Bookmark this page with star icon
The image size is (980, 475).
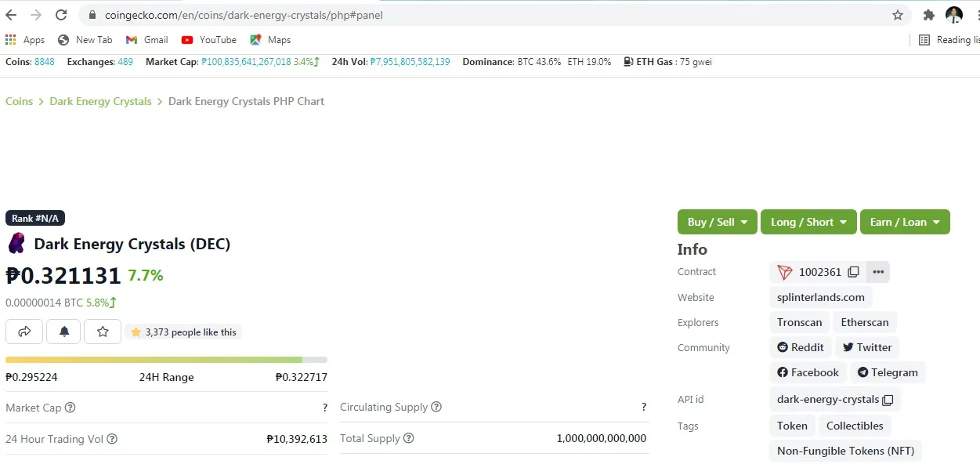898,15
